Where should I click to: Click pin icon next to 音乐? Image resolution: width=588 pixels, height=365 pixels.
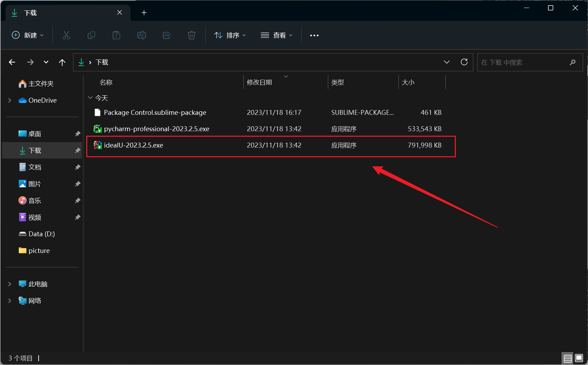click(x=78, y=200)
